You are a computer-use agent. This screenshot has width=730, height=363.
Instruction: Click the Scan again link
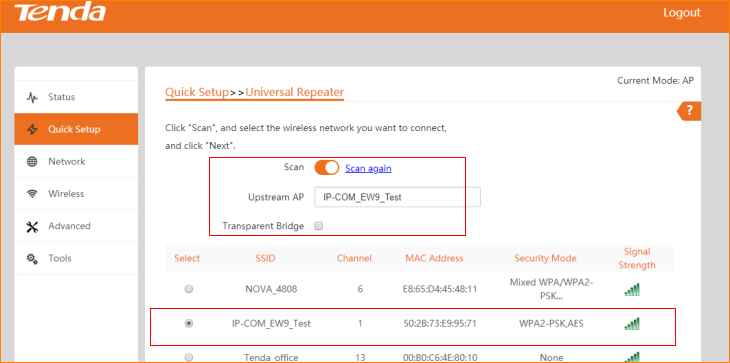[368, 168]
